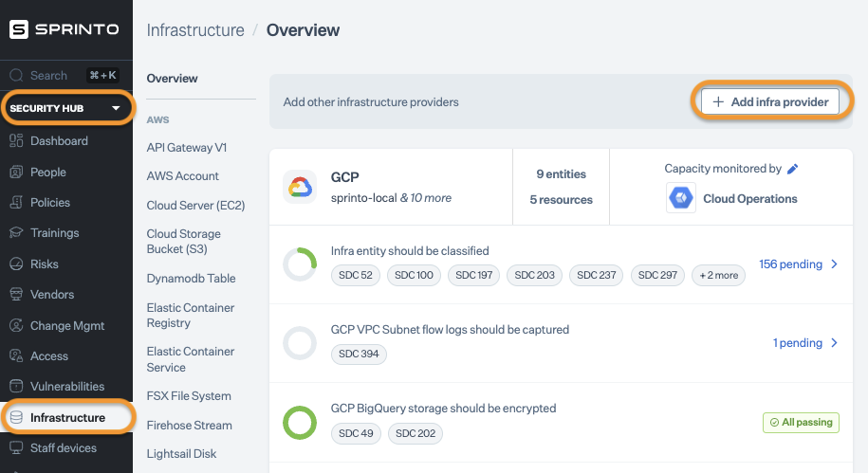This screenshot has width=868, height=473.
Task: Click the Add infra provider button
Action: click(x=770, y=101)
